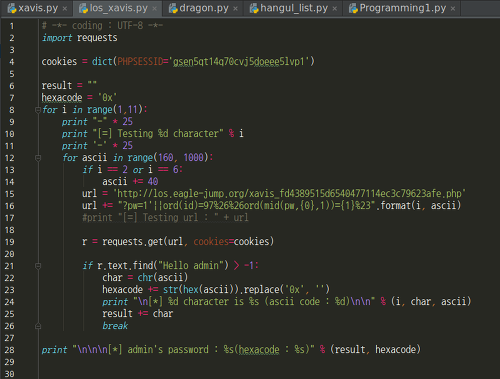The height and width of the screenshot is (379, 500).
Task: Click the Python file icon on xavis.py tab
Action: (12, 8)
